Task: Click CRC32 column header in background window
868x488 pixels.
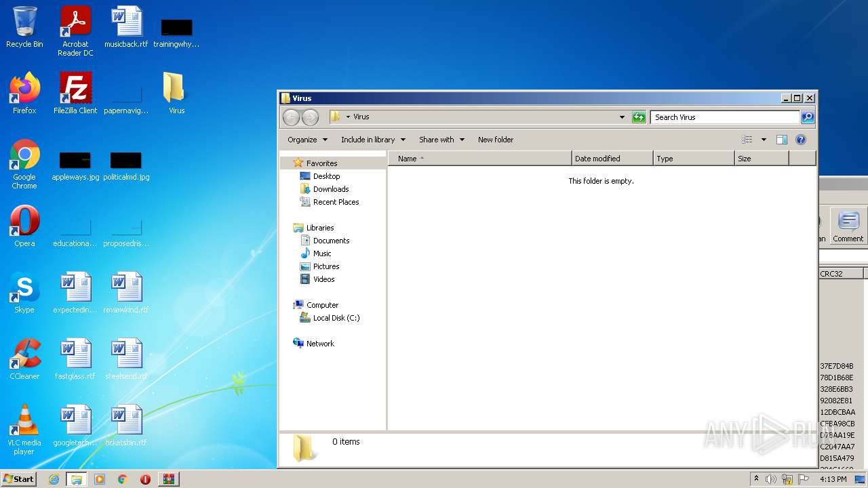Action: pyautogui.click(x=841, y=274)
